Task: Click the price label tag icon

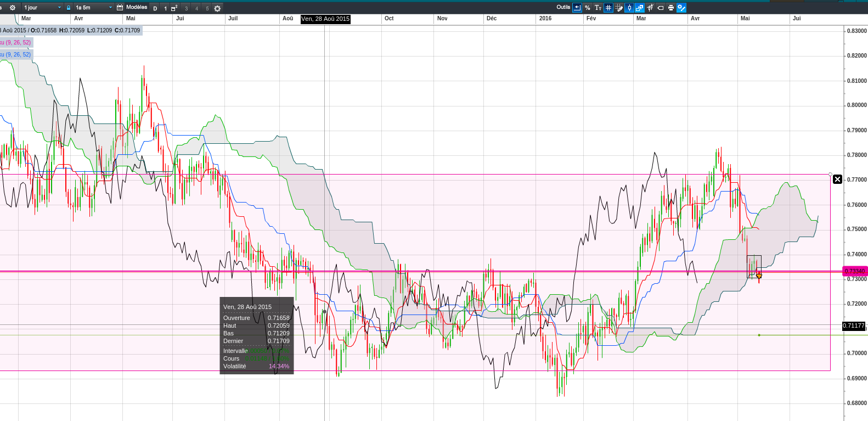Action: pyautogui.click(x=661, y=8)
